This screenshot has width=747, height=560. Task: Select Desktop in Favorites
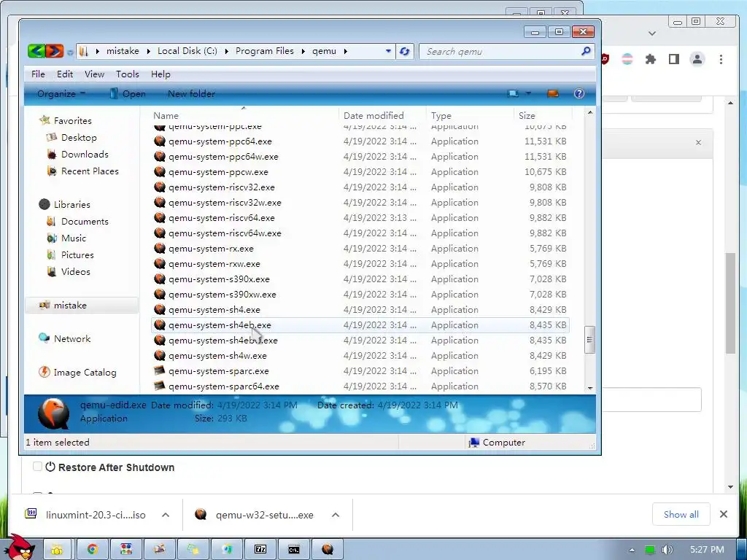[79, 138]
